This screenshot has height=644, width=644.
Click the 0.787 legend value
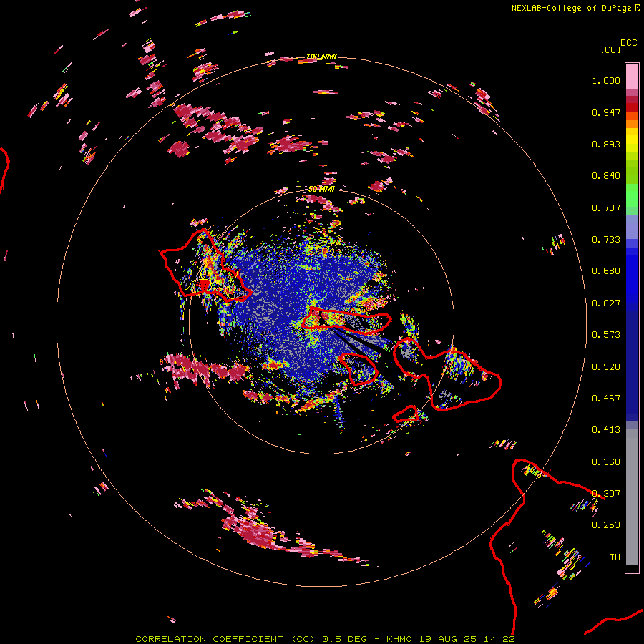(606, 208)
